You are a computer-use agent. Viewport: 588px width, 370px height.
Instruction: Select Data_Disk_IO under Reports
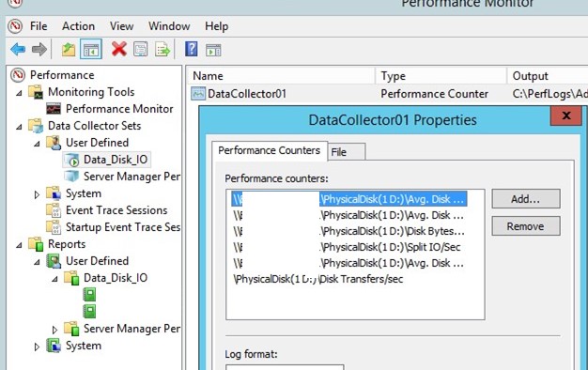[116, 278]
